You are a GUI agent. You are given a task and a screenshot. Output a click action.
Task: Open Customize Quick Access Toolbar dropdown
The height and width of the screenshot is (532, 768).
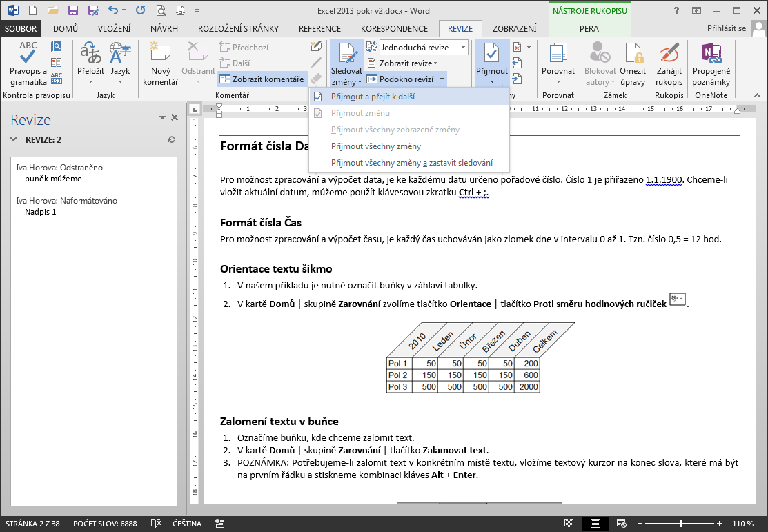pyautogui.click(x=197, y=10)
